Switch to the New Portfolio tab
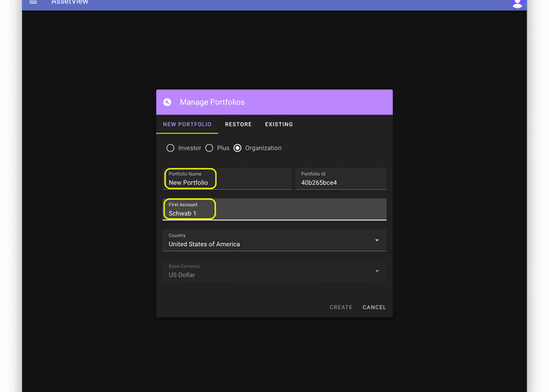The height and width of the screenshot is (392, 549). 187,125
